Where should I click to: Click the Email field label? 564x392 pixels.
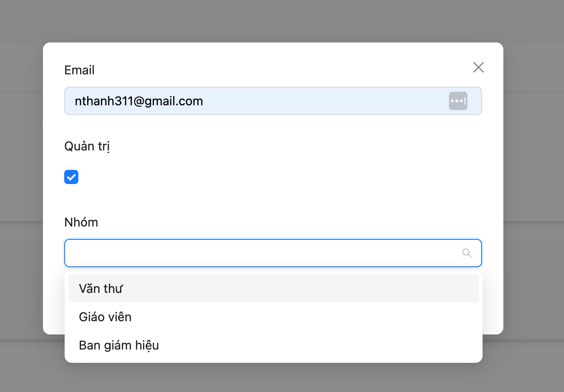(x=80, y=70)
